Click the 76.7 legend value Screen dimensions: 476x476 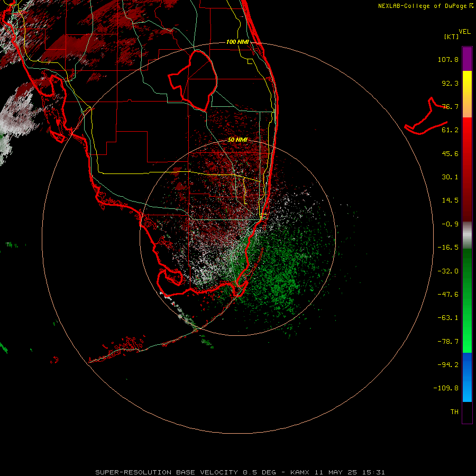(x=450, y=106)
